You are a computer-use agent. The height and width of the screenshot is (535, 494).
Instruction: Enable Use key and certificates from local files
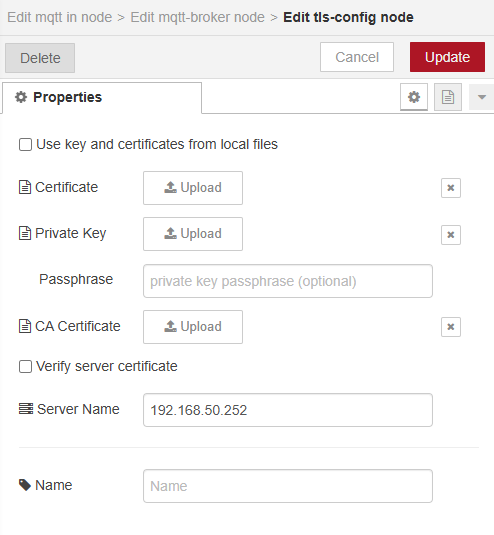click(25, 144)
